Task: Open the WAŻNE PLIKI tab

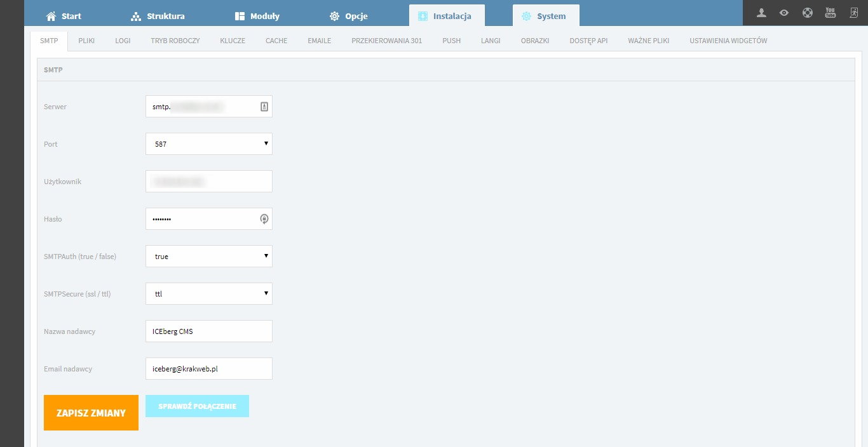Action: [x=649, y=41]
